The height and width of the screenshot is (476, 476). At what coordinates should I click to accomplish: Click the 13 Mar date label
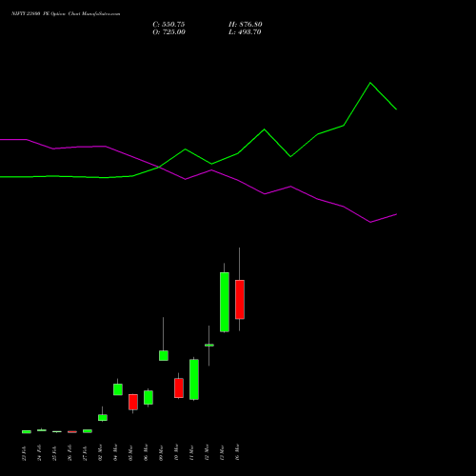(223, 452)
